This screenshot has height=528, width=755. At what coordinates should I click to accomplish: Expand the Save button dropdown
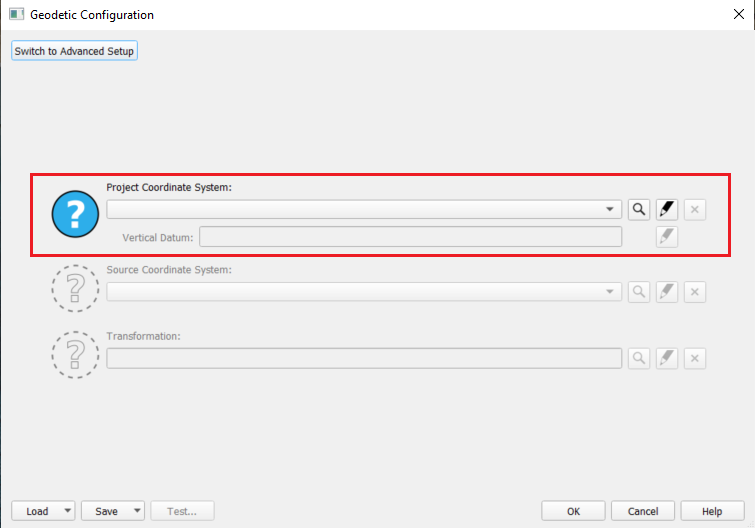137,511
